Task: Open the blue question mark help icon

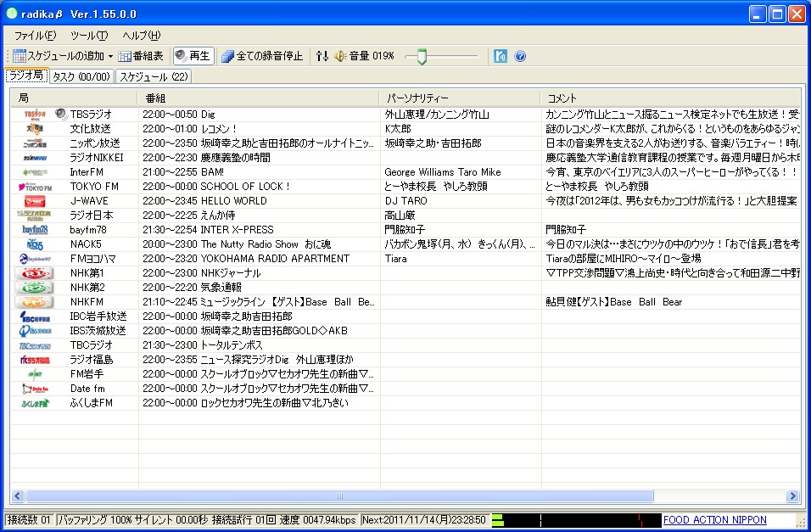Action: click(520, 56)
